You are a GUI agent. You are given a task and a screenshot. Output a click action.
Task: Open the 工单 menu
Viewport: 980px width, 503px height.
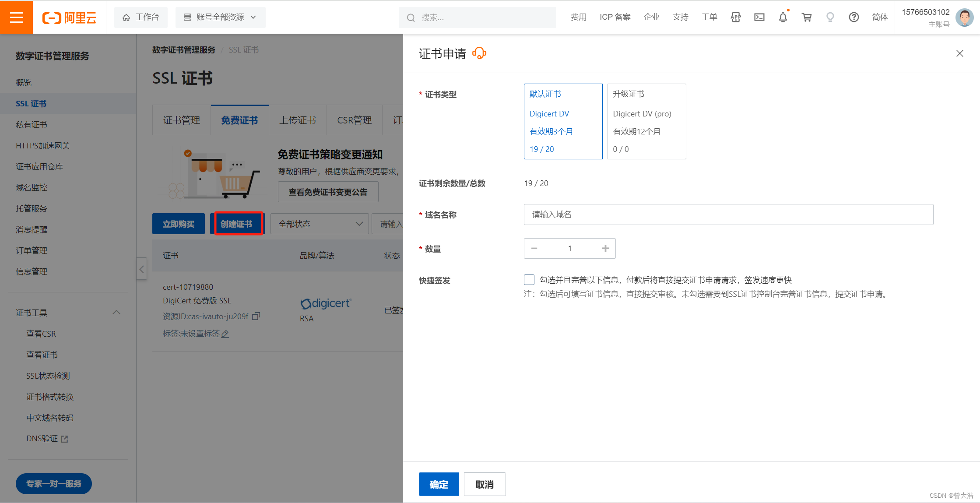[x=709, y=17]
